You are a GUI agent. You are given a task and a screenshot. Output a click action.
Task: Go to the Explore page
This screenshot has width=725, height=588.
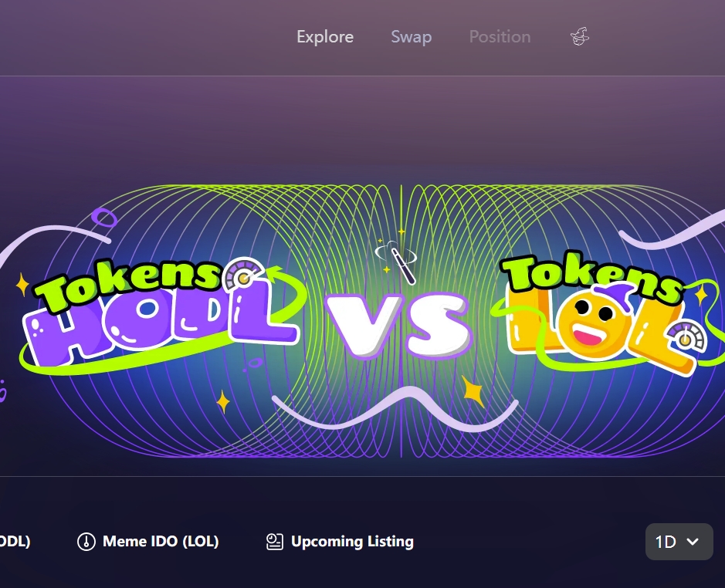[x=325, y=36]
